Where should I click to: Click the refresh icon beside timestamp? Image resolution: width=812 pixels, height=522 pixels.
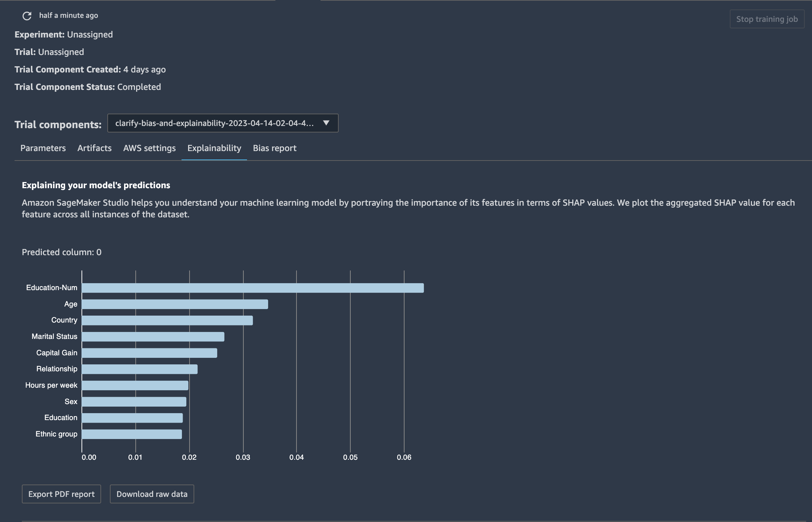[x=27, y=16]
